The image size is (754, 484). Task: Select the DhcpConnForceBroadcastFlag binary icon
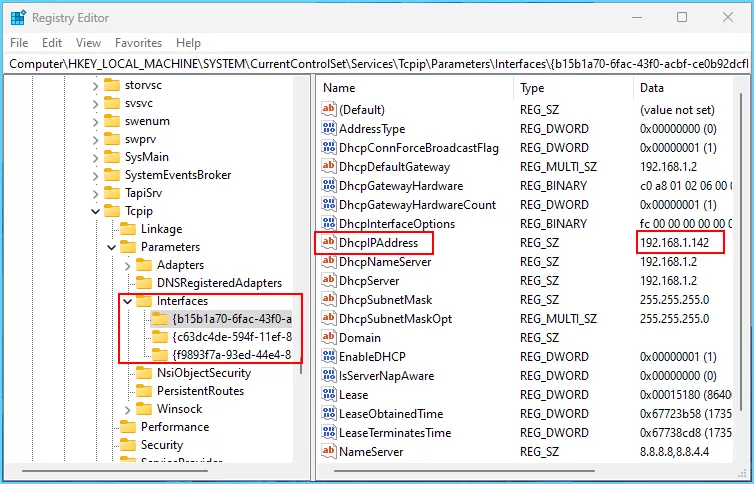(x=329, y=147)
